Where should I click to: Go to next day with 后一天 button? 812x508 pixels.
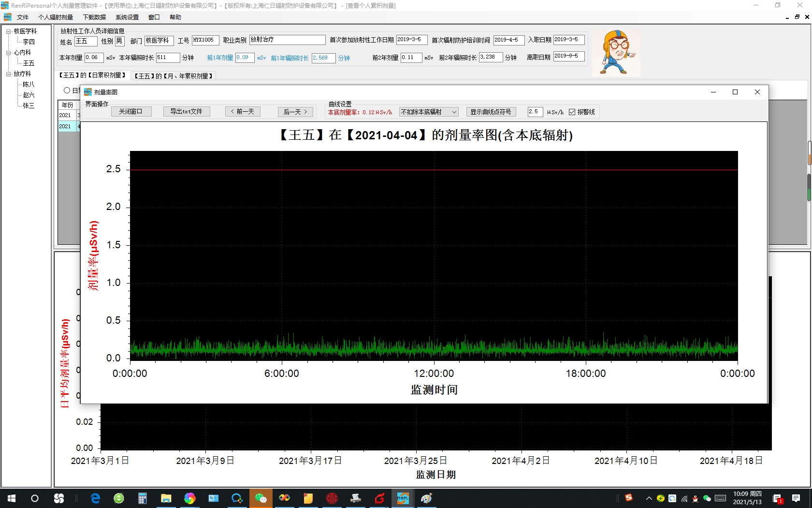click(295, 112)
